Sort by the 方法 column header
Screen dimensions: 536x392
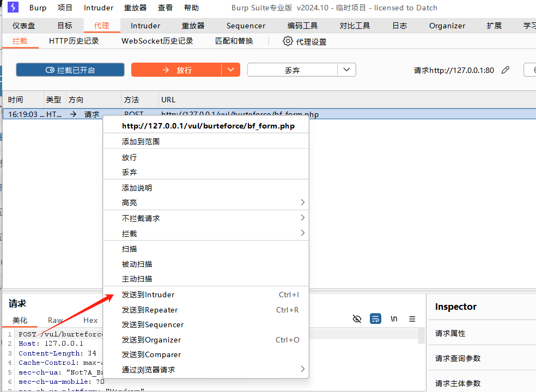click(x=140, y=100)
